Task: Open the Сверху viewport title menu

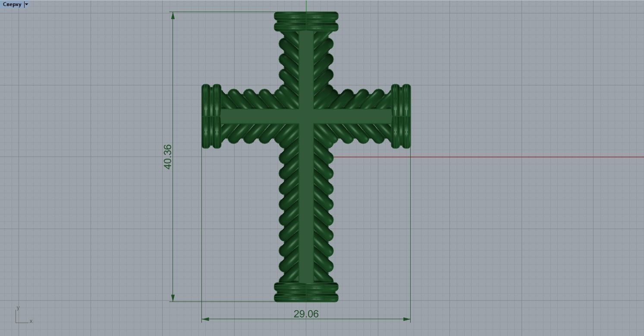Action: tap(12, 4)
